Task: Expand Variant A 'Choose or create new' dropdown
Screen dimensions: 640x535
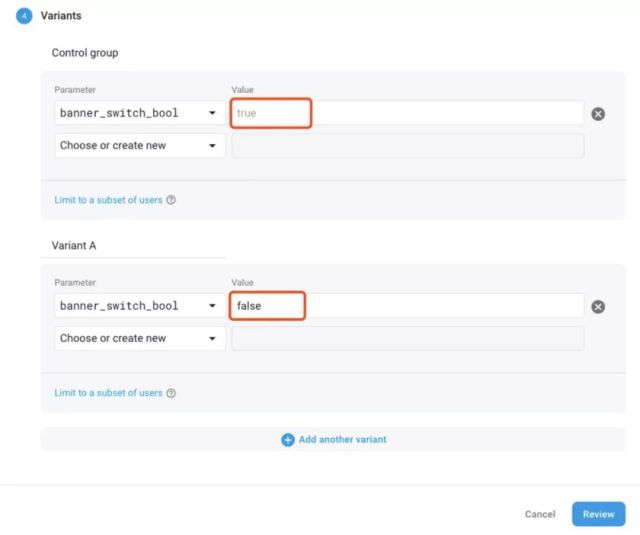Action: tap(139, 338)
